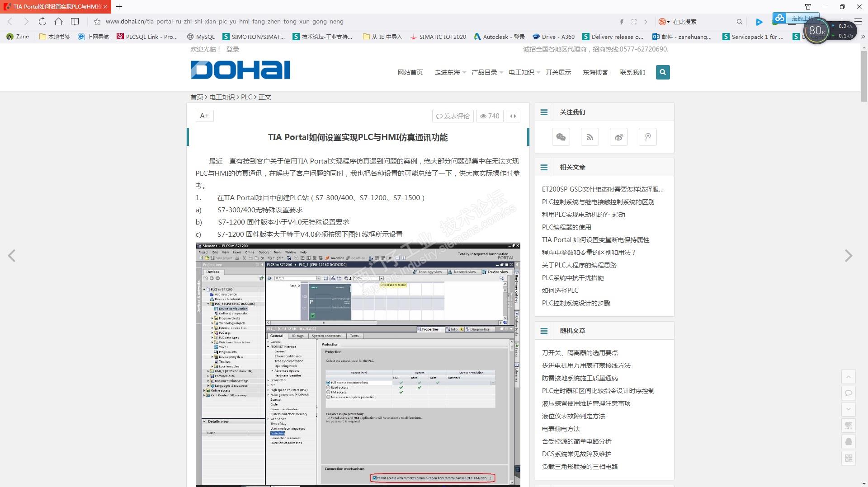Show more bookmarks with the chevron

(863, 37)
